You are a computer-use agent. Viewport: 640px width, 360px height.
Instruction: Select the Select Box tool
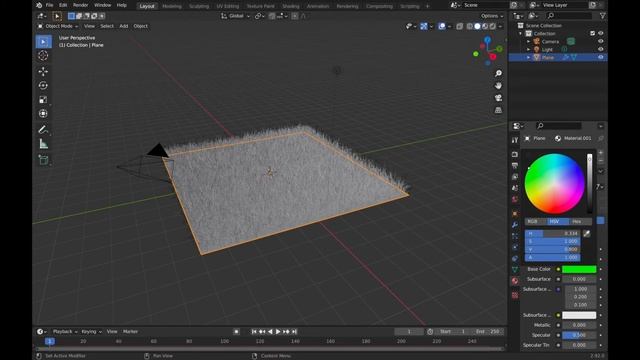point(43,42)
